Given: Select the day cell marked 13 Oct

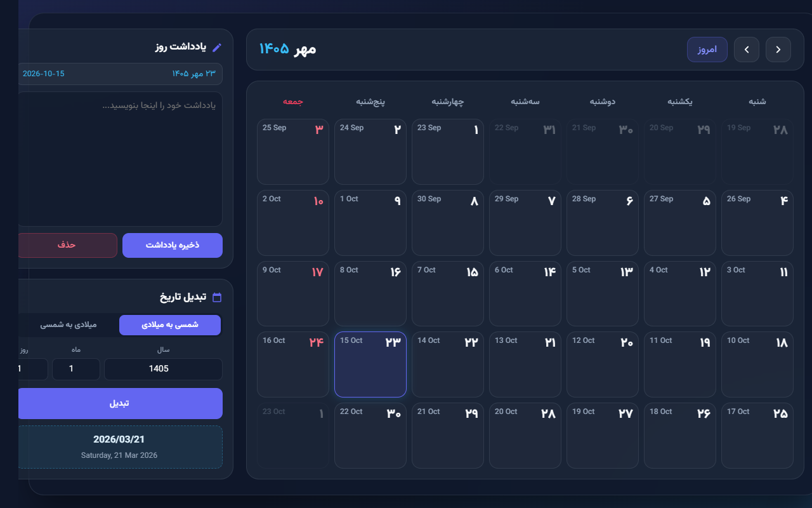Looking at the screenshot, I should point(525,364).
